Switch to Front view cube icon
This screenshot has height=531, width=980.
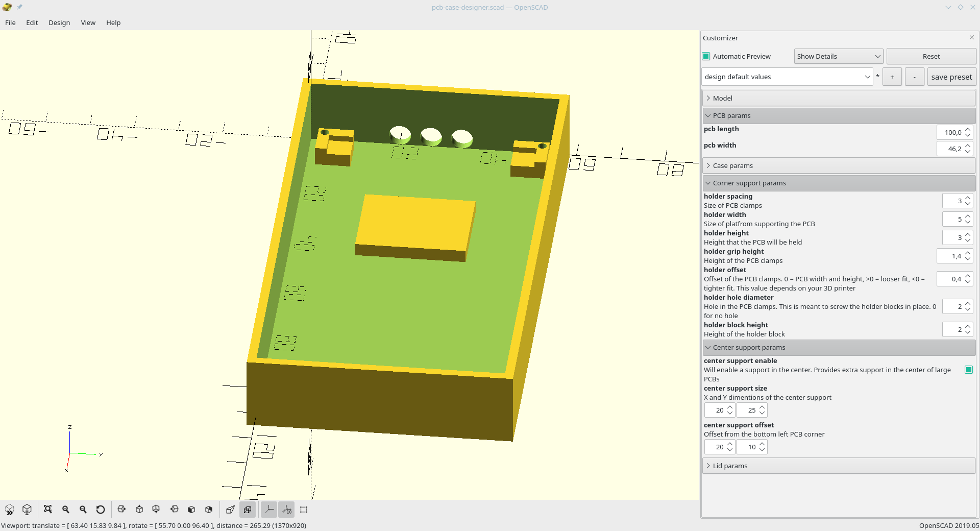tap(191, 510)
